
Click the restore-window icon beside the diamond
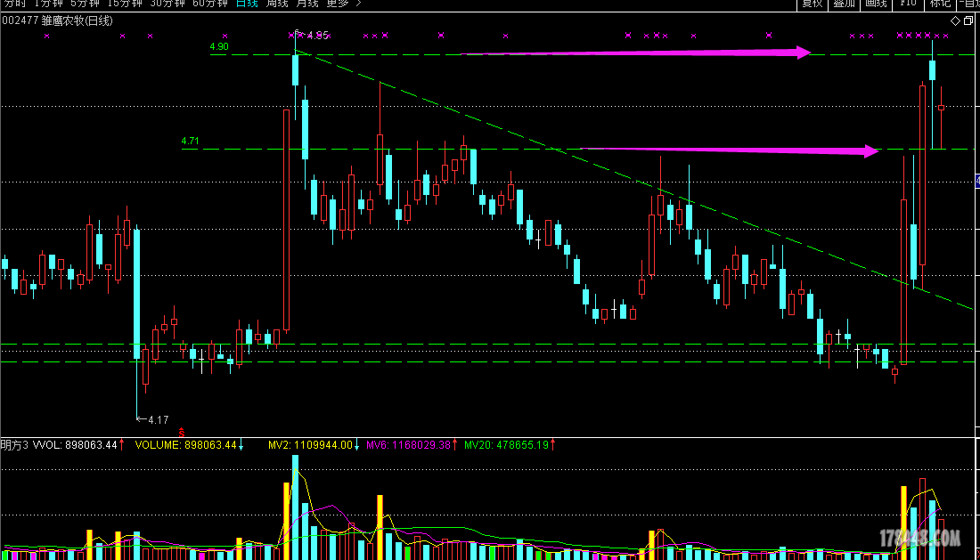pos(968,20)
